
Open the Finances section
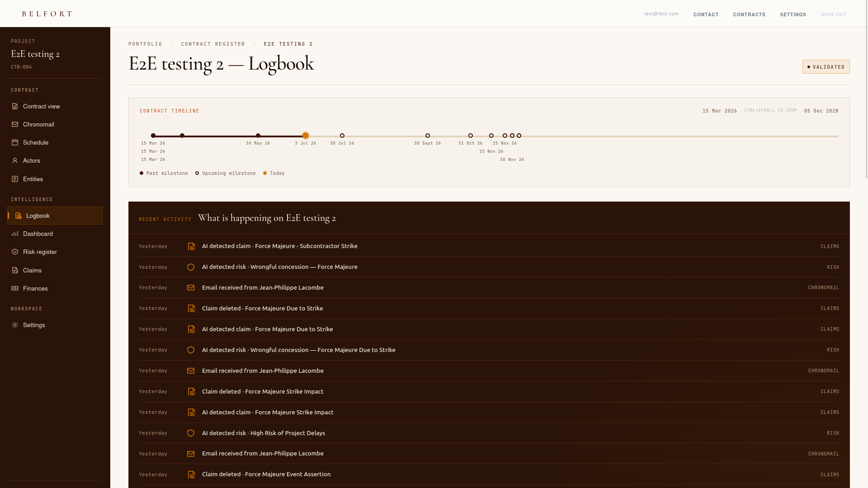[x=55, y=288]
